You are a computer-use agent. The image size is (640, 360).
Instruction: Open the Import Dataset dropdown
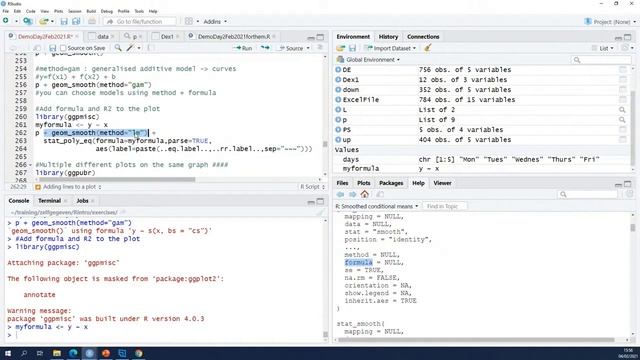click(414, 48)
